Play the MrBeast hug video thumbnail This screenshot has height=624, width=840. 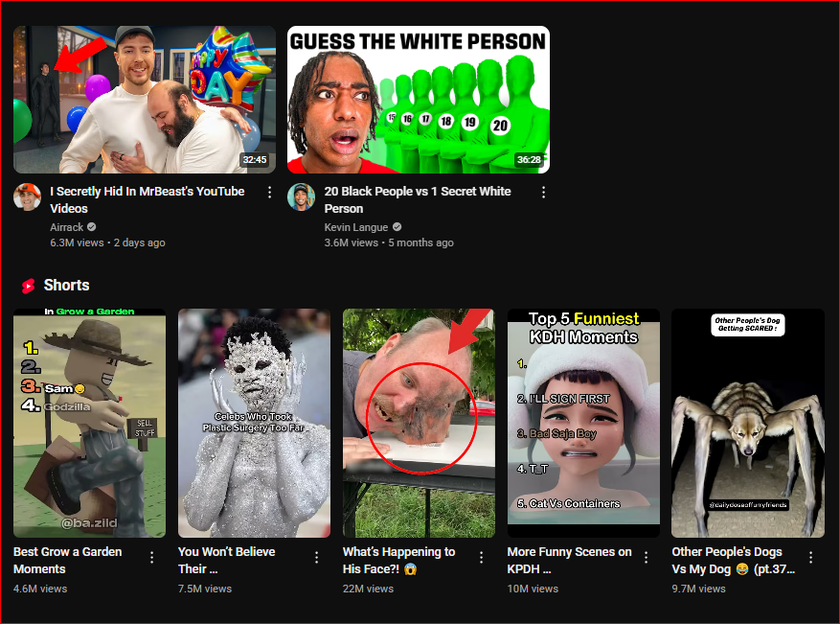(x=145, y=100)
